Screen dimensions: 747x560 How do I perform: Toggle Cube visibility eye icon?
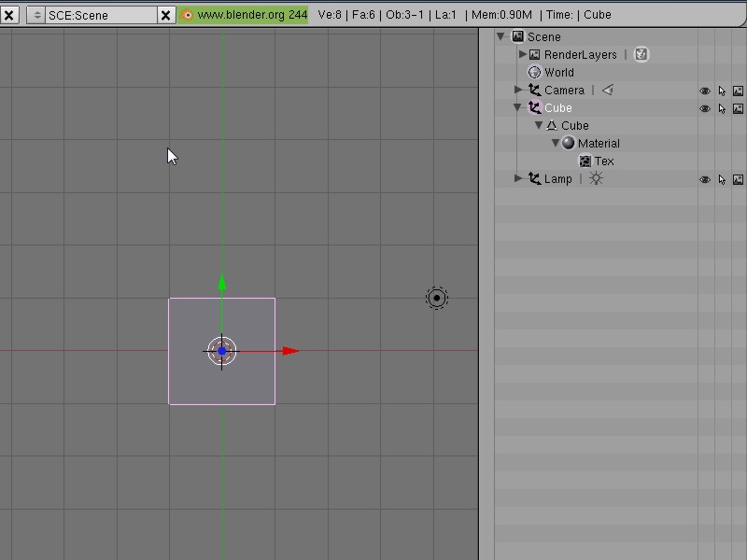click(x=705, y=108)
